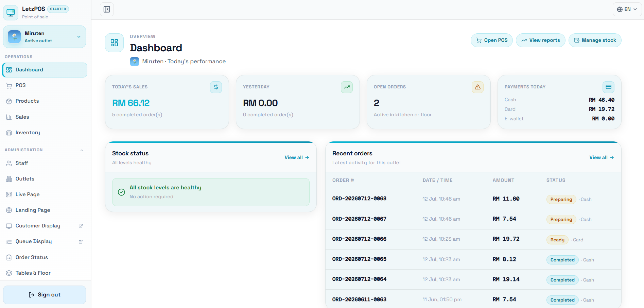Select order ORD-20260611-0063

click(473, 300)
